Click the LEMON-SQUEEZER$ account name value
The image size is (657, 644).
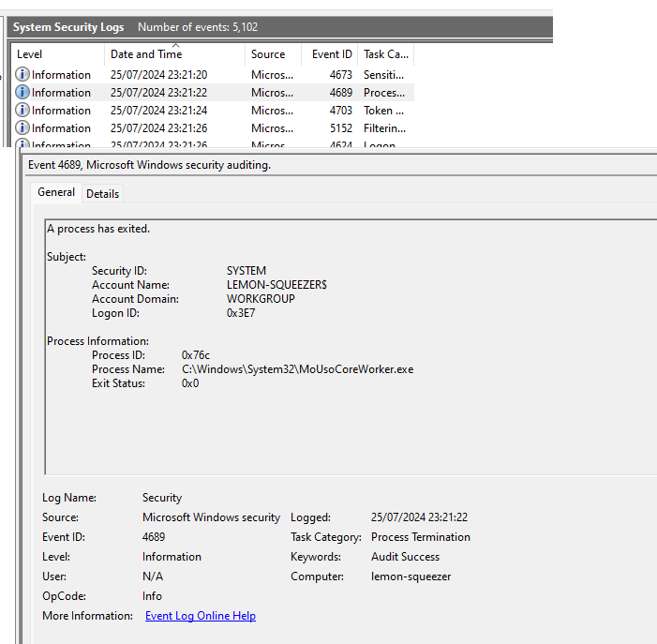(x=276, y=285)
